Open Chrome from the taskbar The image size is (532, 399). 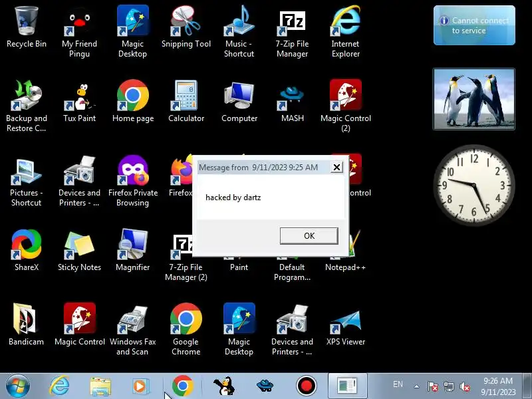[x=182, y=386]
